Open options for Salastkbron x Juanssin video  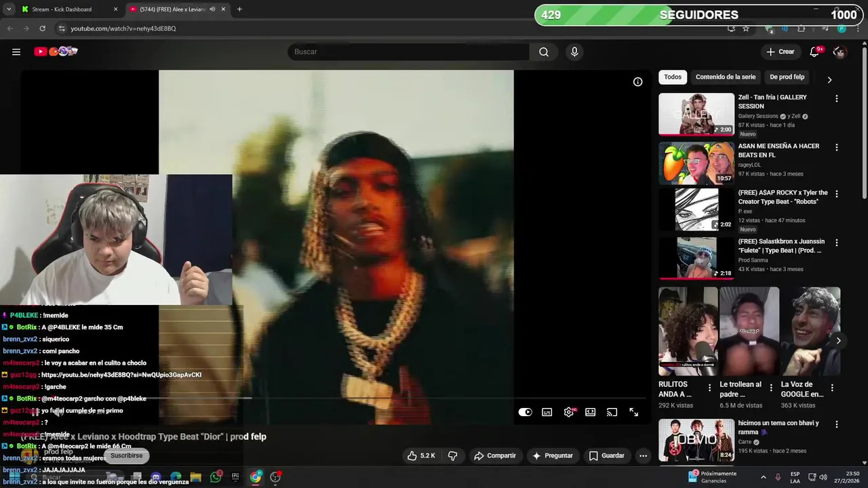[x=836, y=242]
